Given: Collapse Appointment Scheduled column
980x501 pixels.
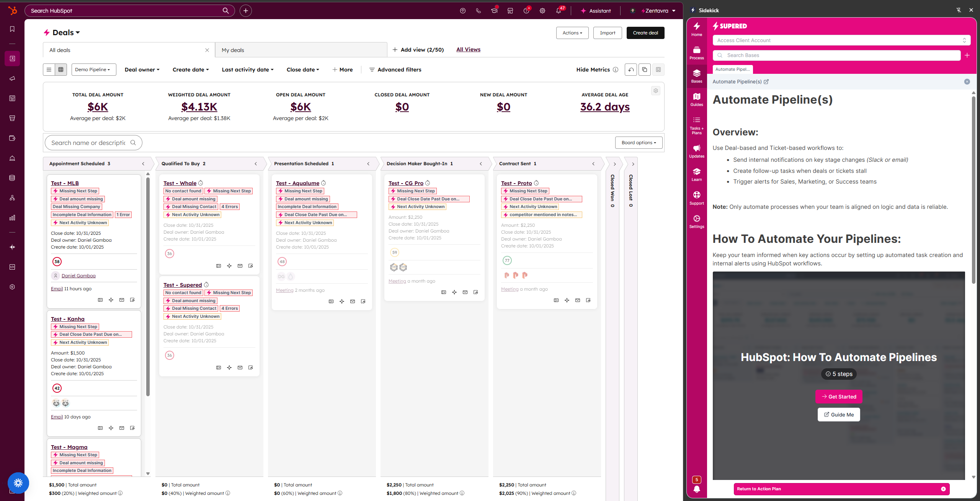Looking at the screenshot, I should (x=143, y=164).
